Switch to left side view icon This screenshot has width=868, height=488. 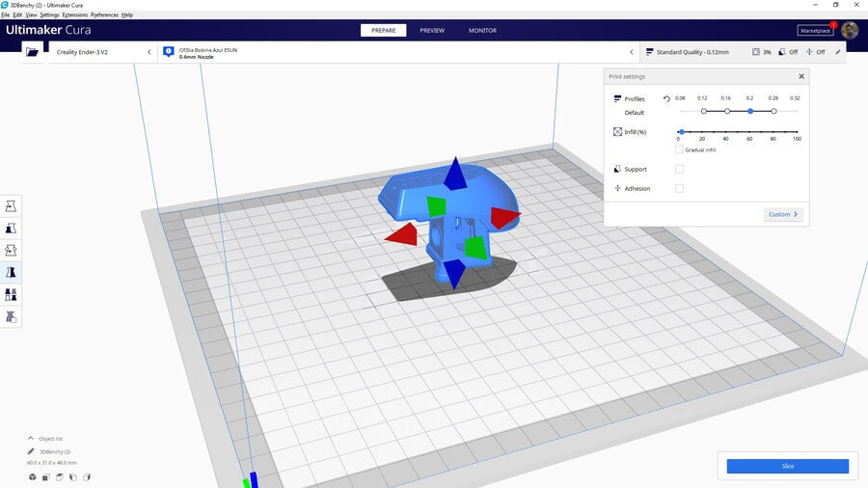(73, 477)
